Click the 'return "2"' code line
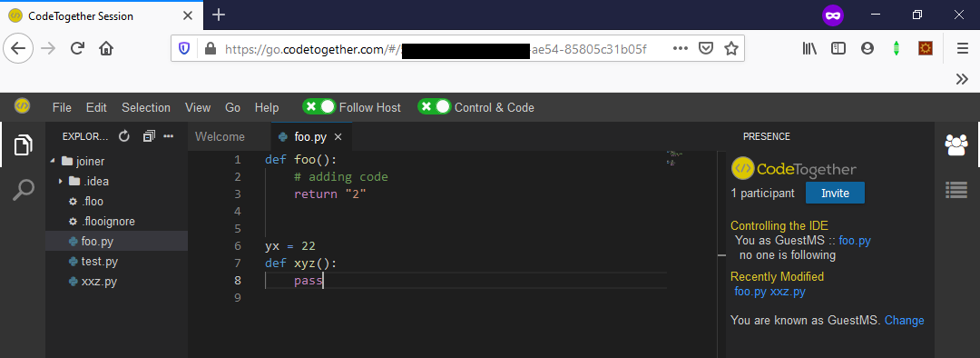 [330, 194]
